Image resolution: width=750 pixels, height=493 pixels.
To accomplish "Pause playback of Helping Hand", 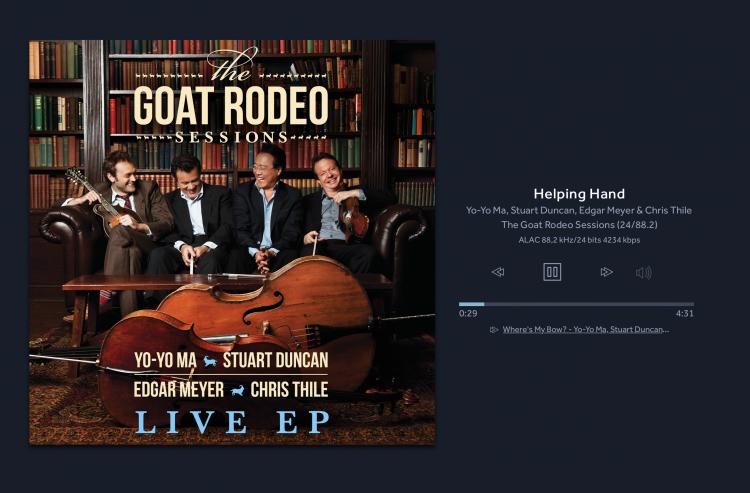I will tap(552, 272).
